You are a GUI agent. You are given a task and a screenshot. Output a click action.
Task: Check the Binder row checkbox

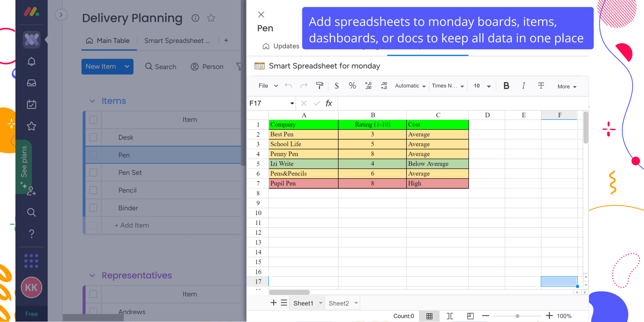click(x=93, y=208)
